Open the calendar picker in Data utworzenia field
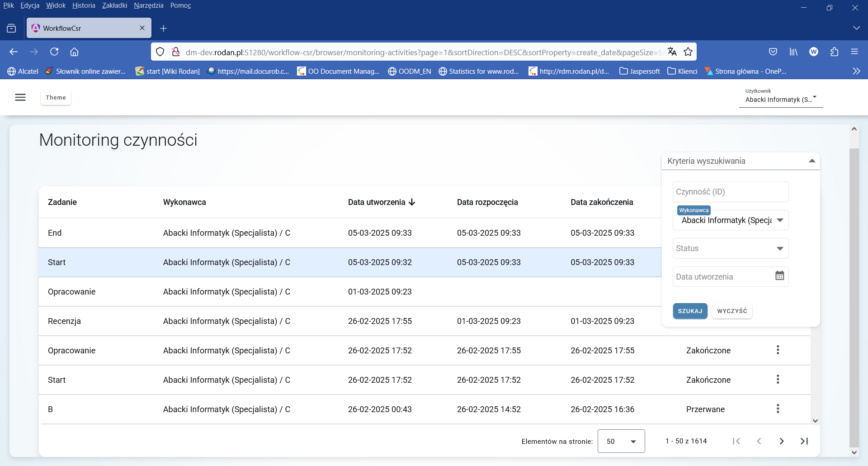 point(779,276)
